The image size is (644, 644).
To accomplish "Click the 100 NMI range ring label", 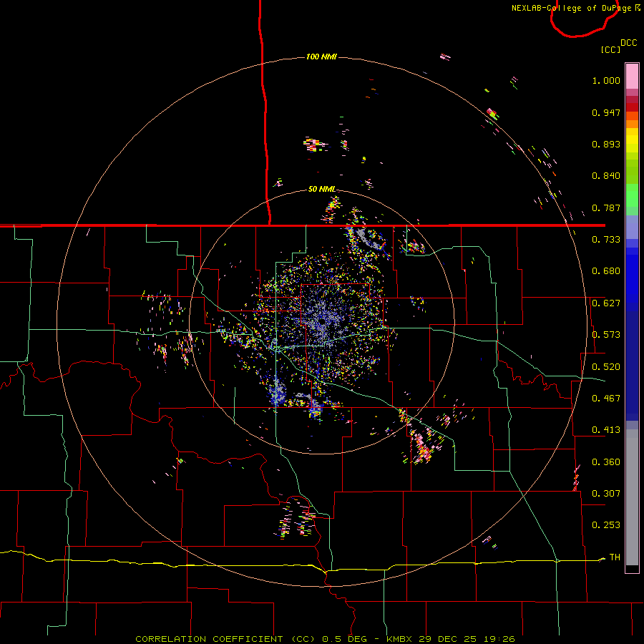I will (321, 57).
